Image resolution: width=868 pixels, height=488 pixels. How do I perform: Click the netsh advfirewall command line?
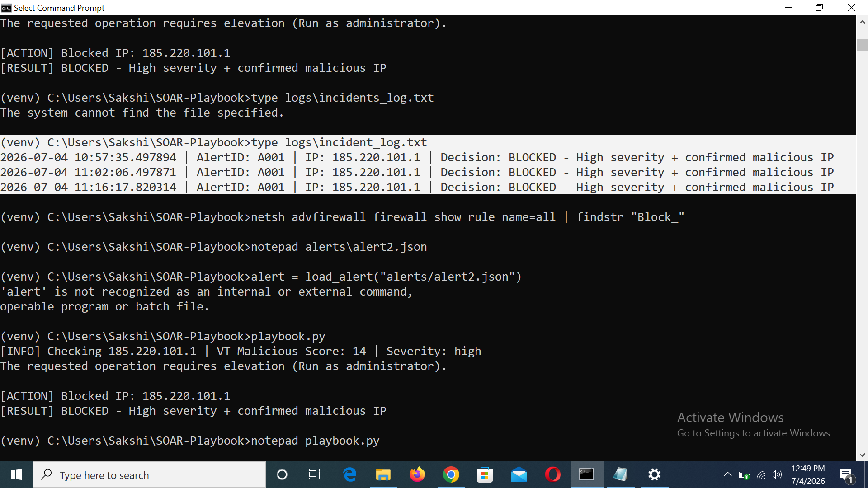pyautogui.click(x=342, y=217)
